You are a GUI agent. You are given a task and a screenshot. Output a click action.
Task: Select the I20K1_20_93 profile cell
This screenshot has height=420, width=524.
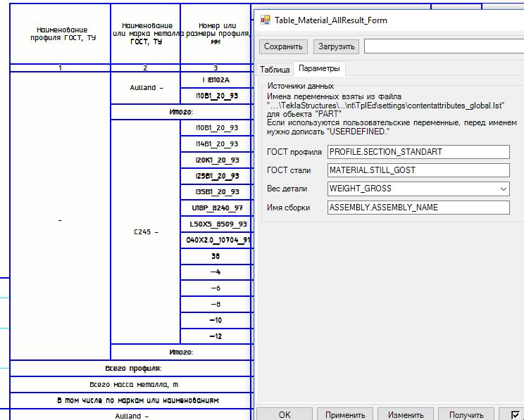point(216,160)
